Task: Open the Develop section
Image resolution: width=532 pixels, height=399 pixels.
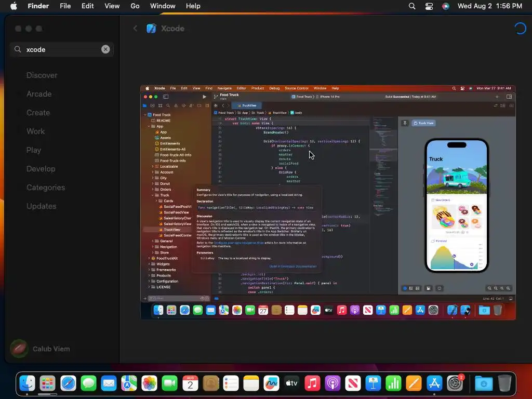Action: pyautogui.click(x=41, y=169)
